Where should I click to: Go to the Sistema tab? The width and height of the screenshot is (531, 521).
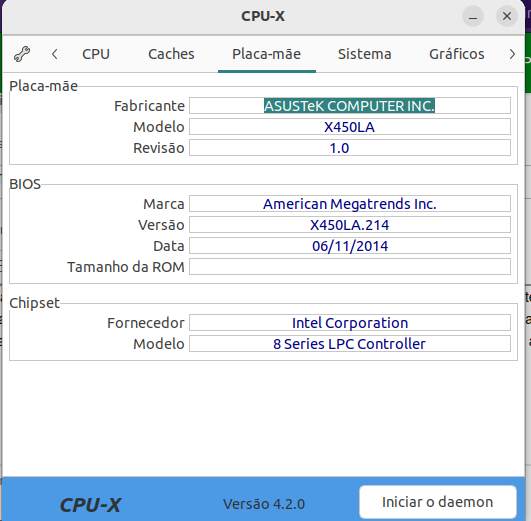click(x=364, y=54)
